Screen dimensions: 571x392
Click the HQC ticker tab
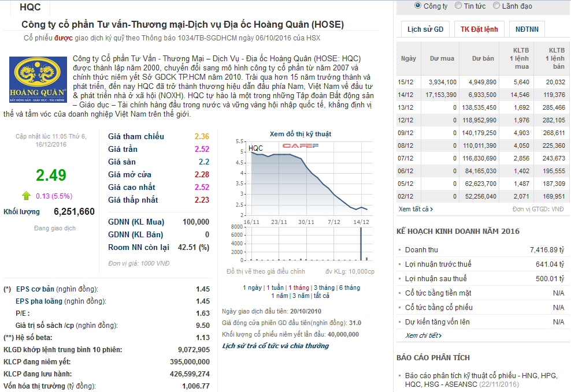pyautogui.click(x=30, y=7)
